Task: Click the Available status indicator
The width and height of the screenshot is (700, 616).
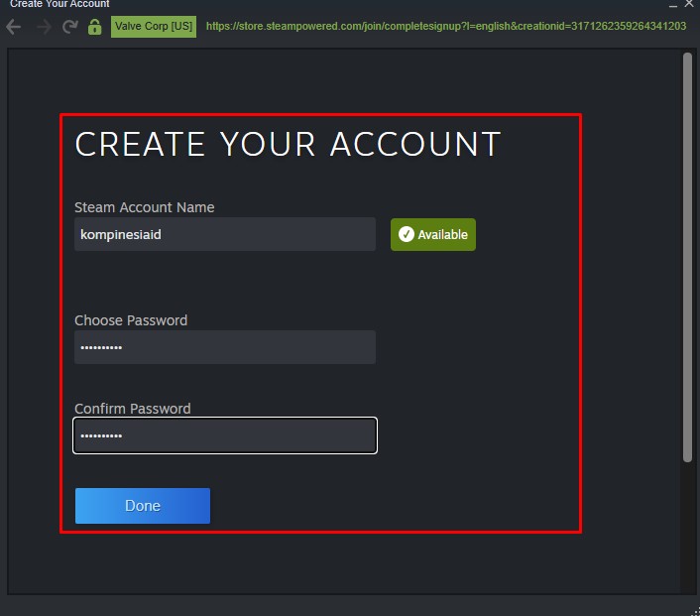Action: pos(433,234)
